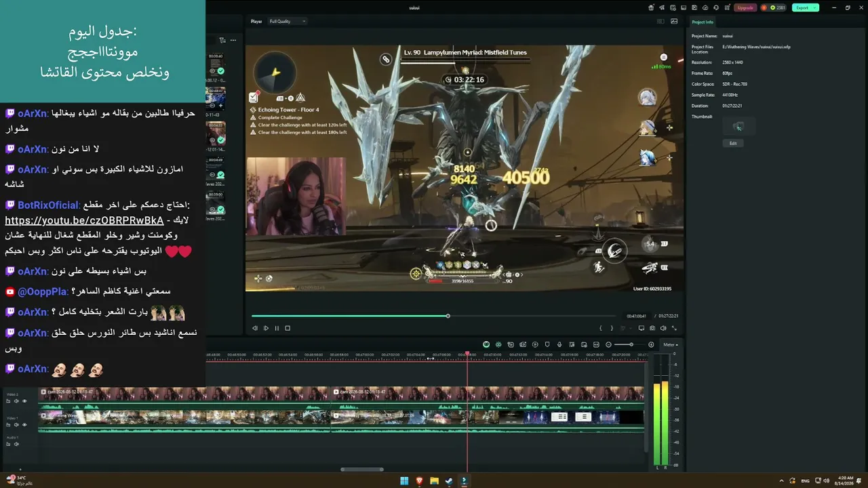868x488 pixels.
Task: Click the voiceover microphone icon
Action: (559, 344)
